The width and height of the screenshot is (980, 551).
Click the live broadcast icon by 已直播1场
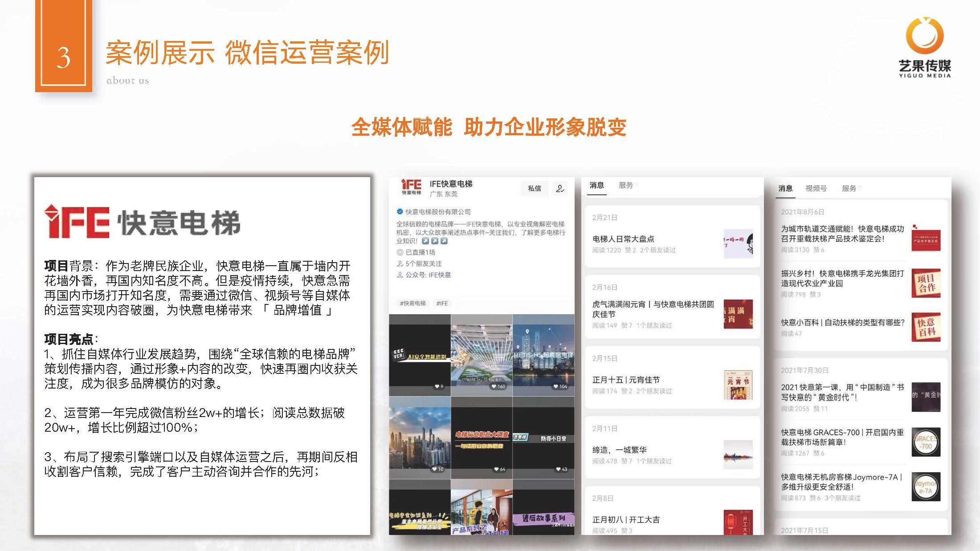click(400, 252)
